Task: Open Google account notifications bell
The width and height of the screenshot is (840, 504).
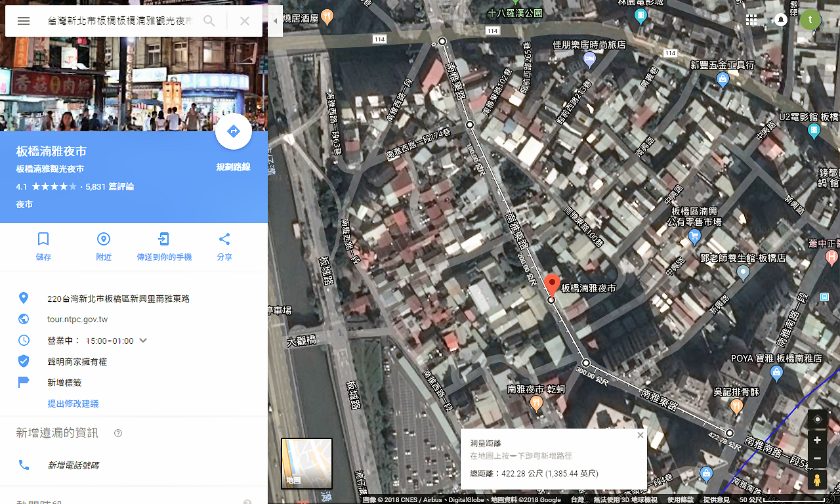Action: pos(781,20)
